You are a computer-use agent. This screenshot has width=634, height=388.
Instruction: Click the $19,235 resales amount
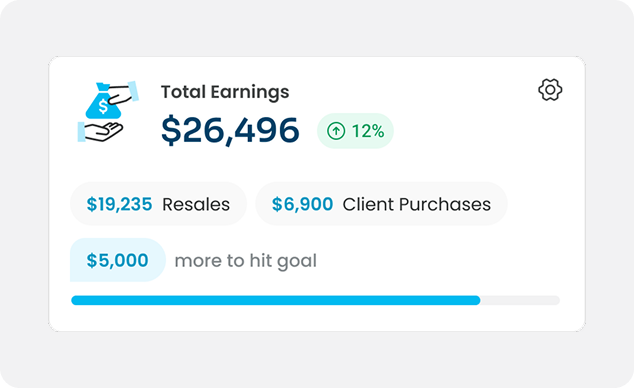click(x=119, y=204)
